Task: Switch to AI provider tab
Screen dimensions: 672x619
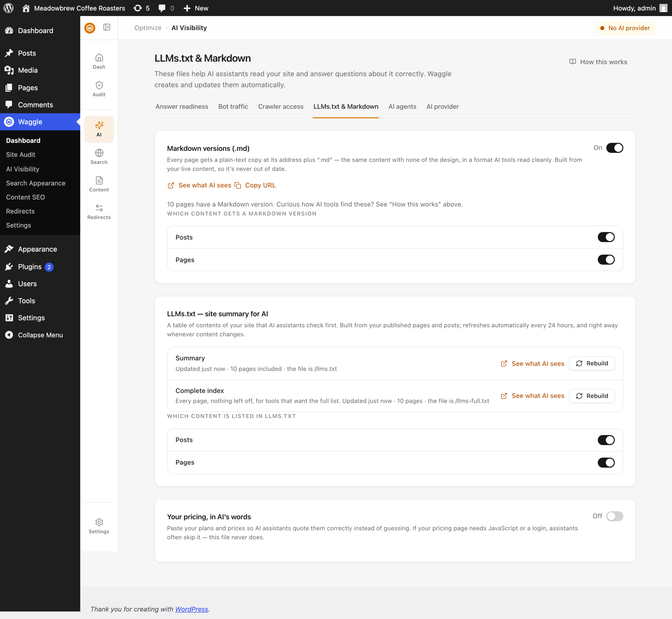Action: 443,107
